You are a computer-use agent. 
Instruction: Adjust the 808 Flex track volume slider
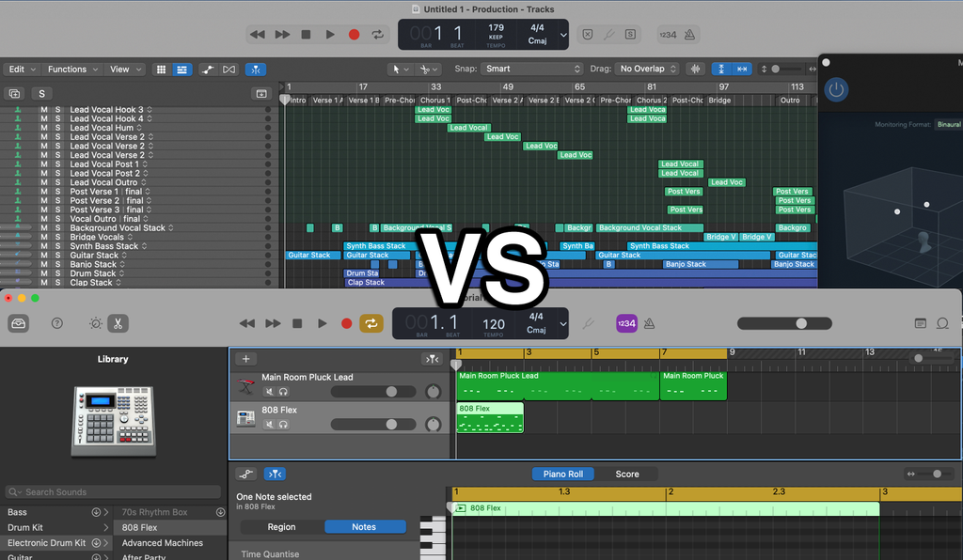390,423
